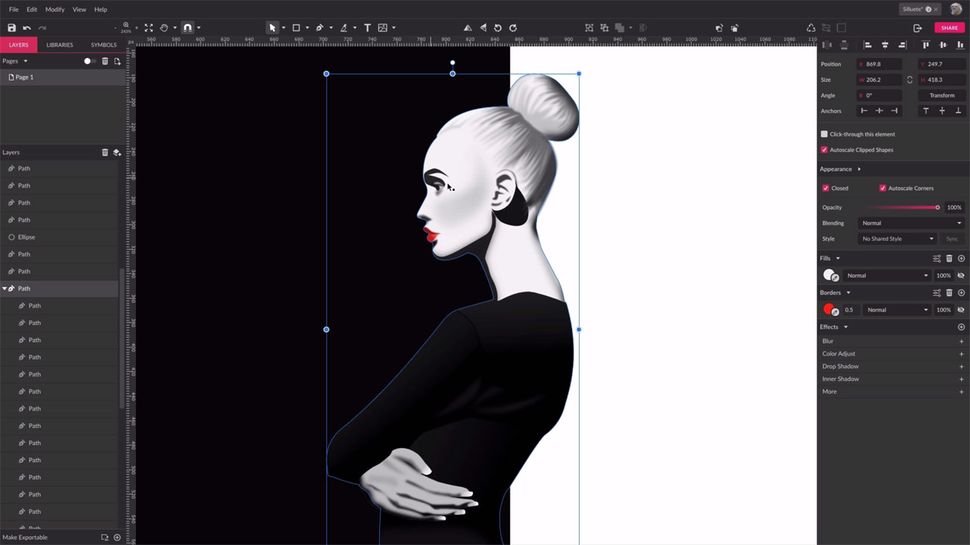
Task: Select the Pen tool
Action: pos(320,28)
